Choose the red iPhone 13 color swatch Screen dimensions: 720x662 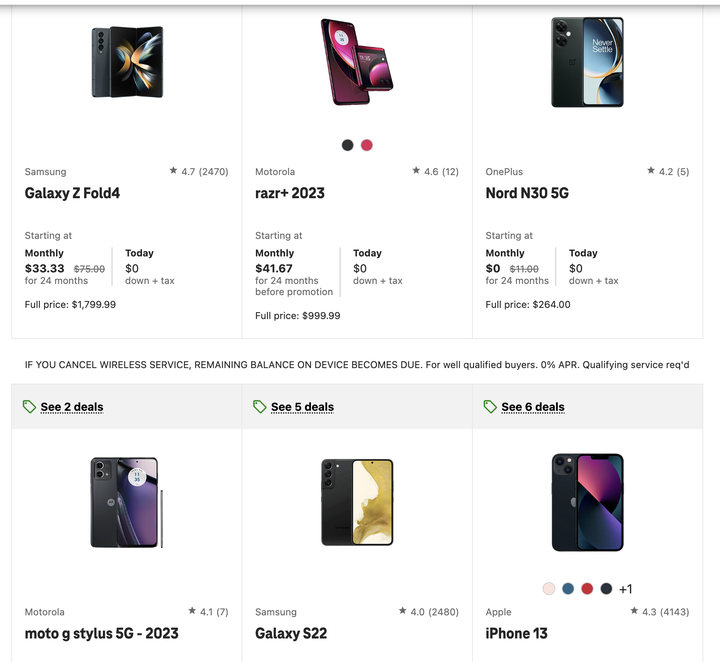[x=587, y=589]
